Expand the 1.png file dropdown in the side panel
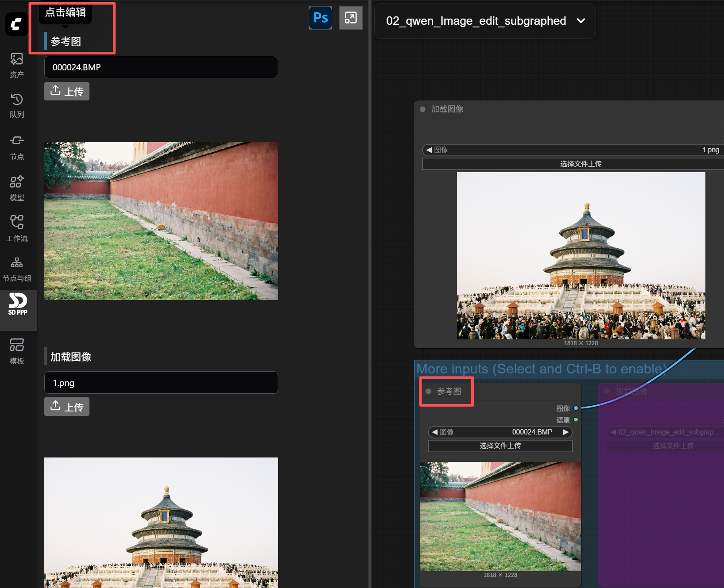This screenshot has width=724, height=588. coord(161,383)
